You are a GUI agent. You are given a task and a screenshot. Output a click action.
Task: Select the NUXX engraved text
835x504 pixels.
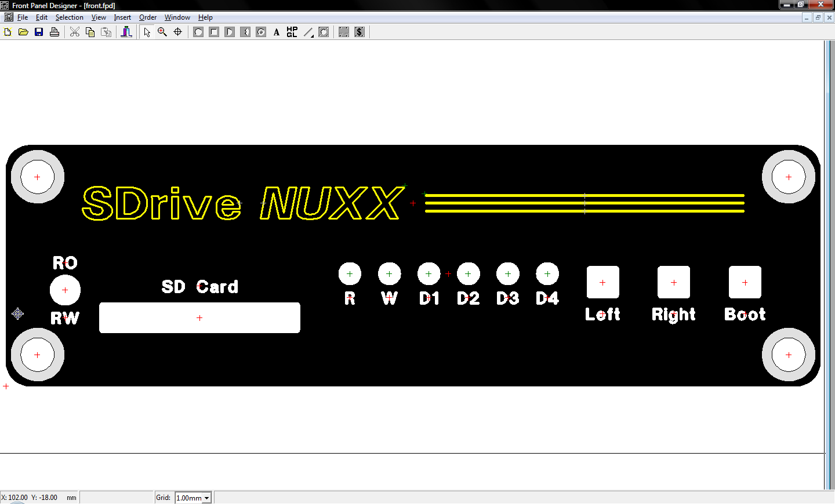coord(332,203)
